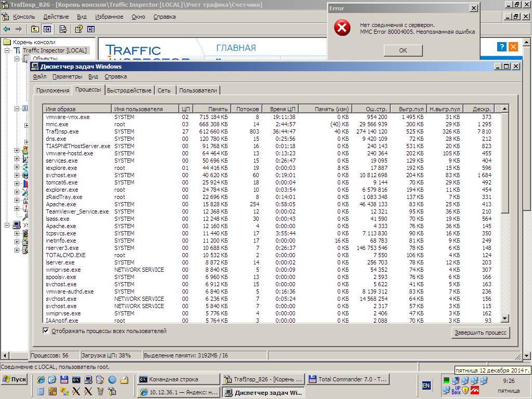This screenshot has height=399, width=532.
Task: Launch Internet Explorer from quick launch
Action: point(41,380)
